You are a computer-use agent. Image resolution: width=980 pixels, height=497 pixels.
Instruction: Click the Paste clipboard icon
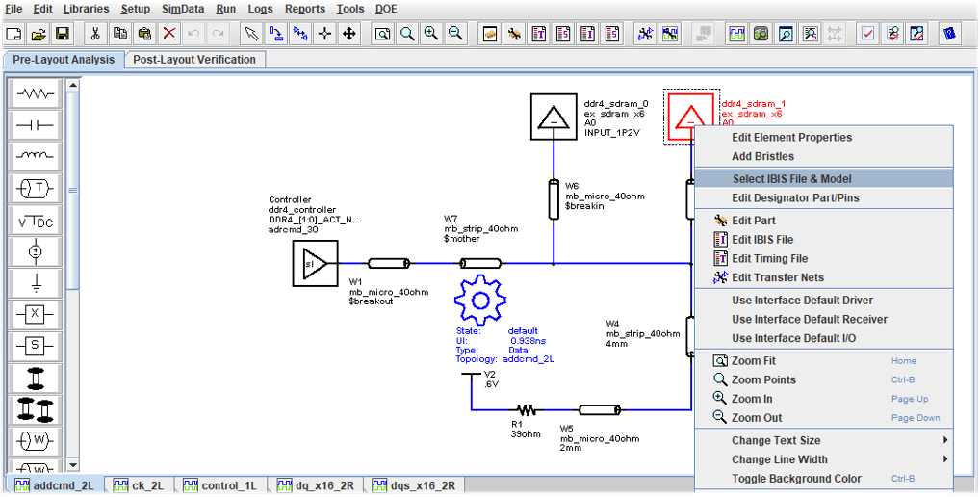144,34
